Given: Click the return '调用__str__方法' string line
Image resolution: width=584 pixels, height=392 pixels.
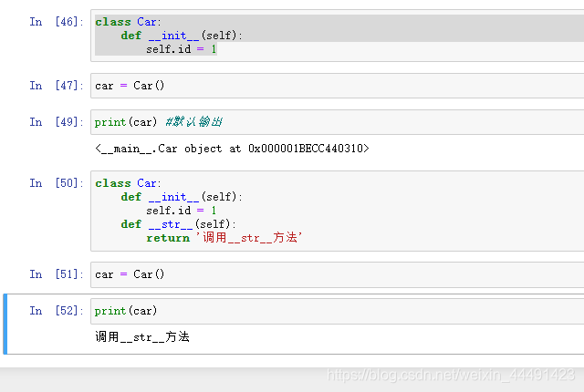Looking at the screenshot, I should coord(224,238).
